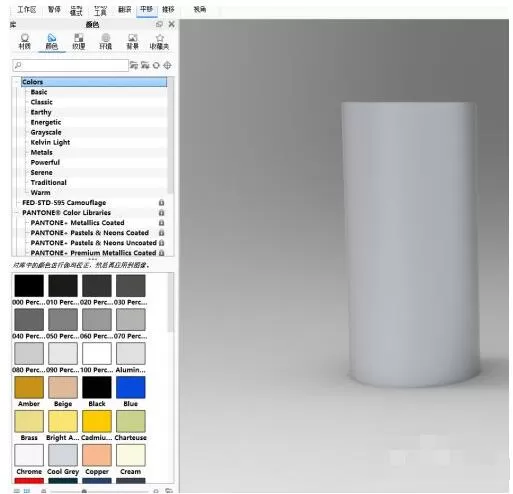Select the Earthy color folder
Viewport: 513px width, 494px height.
click(x=41, y=112)
